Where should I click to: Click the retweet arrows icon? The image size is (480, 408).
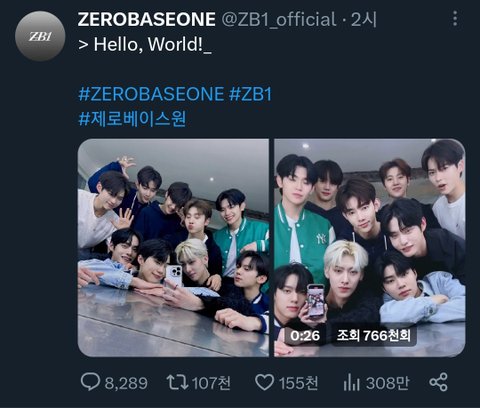(x=177, y=382)
